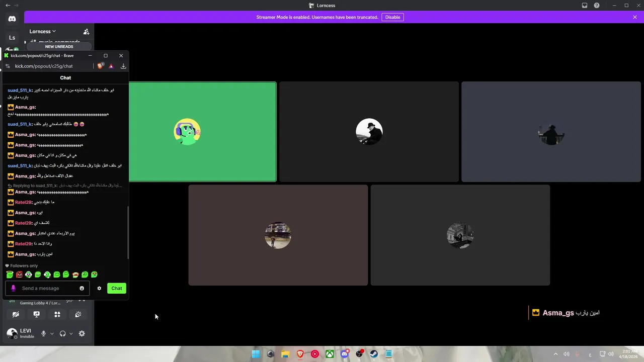Toggle camera in Discord voice panel
The width and height of the screenshot is (644, 362).
tap(16, 314)
